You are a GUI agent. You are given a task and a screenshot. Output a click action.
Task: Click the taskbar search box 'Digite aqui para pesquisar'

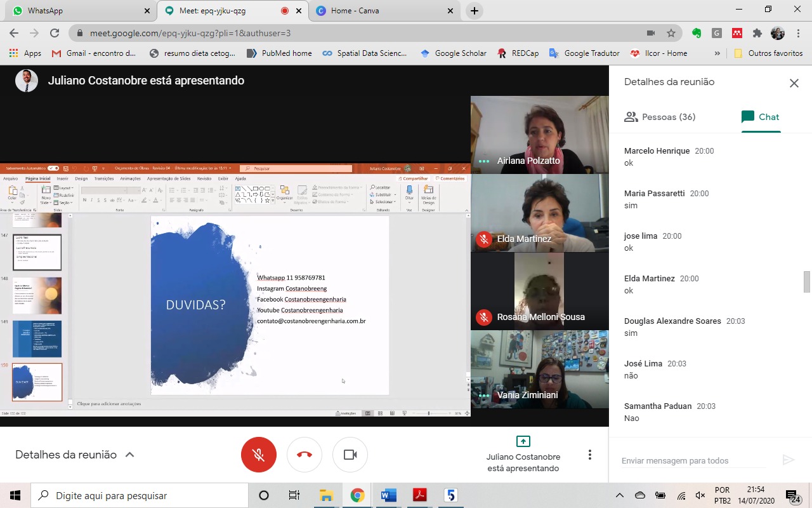point(140,495)
